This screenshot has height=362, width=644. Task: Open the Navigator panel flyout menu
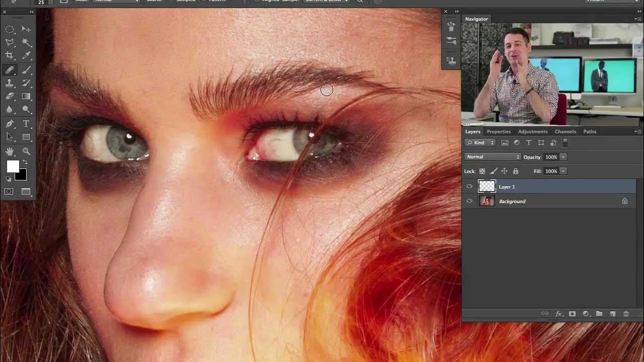pyautogui.click(x=638, y=19)
